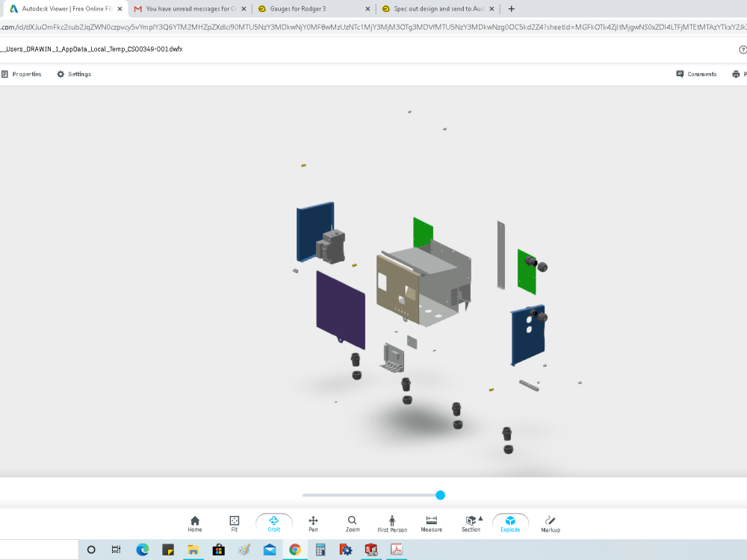Enable the Section tool
The width and height of the screenshot is (747, 560).
(469, 523)
